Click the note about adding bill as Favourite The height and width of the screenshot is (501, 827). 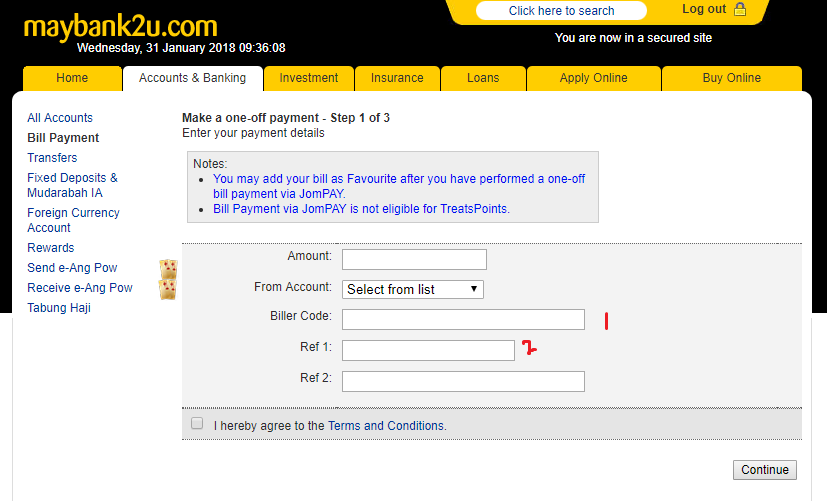click(399, 186)
